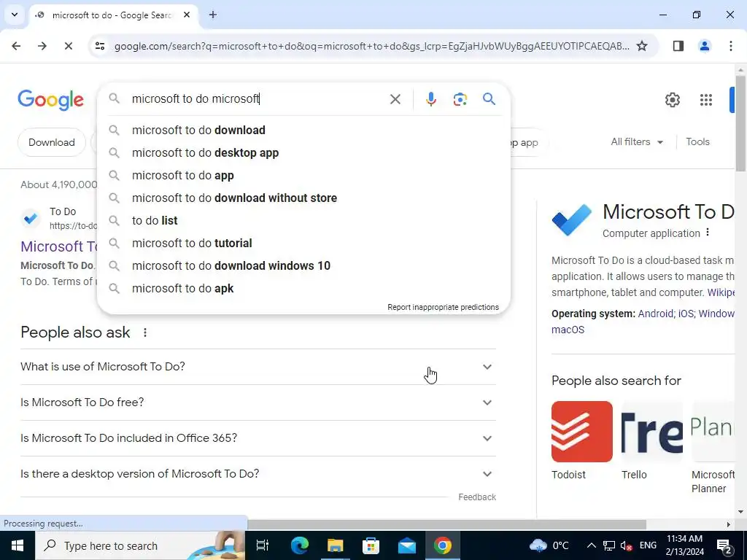
Task: Select suggestion download without store
Action: tap(303, 198)
